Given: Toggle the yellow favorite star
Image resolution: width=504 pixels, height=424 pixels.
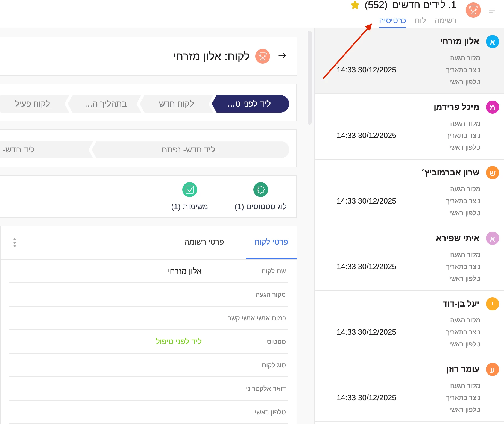Looking at the screenshot, I should pos(355,5).
